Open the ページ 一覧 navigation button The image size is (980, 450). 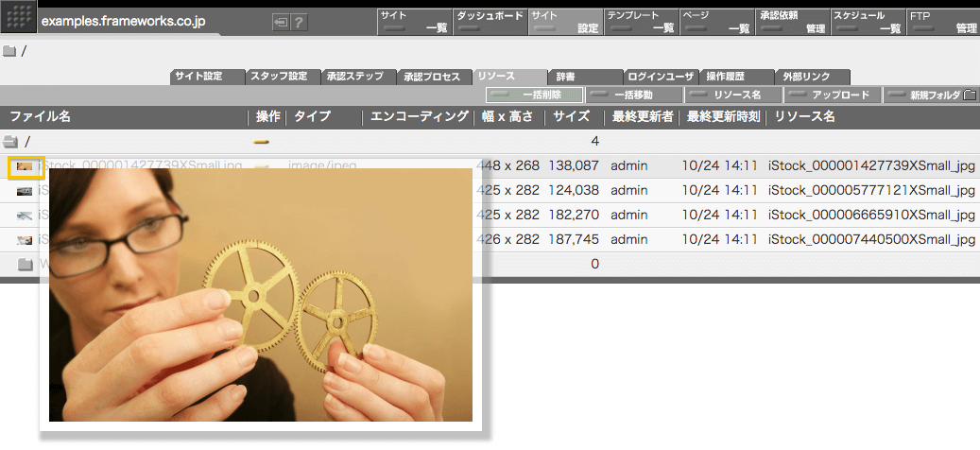click(x=717, y=22)
